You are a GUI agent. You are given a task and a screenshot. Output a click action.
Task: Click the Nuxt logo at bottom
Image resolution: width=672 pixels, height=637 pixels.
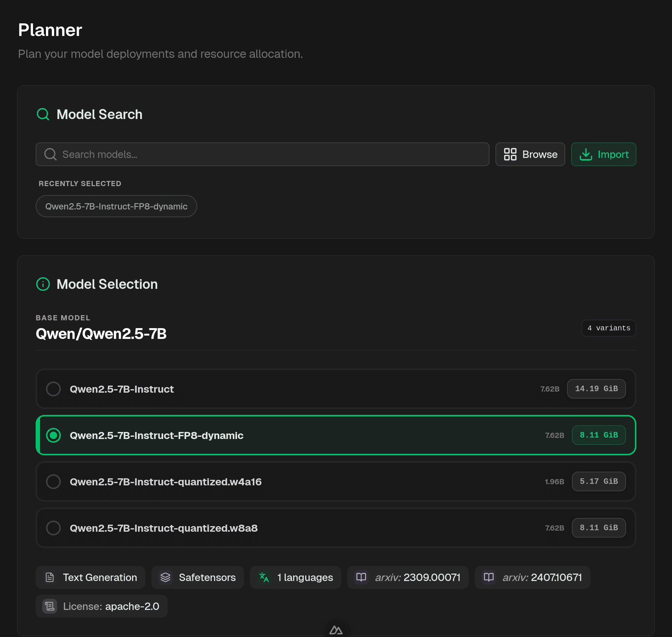336,630
